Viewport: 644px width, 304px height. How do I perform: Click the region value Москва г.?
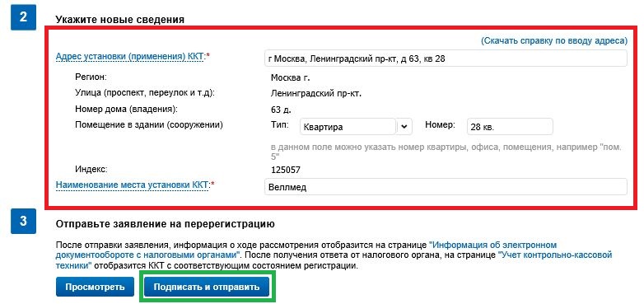point(291,77)
